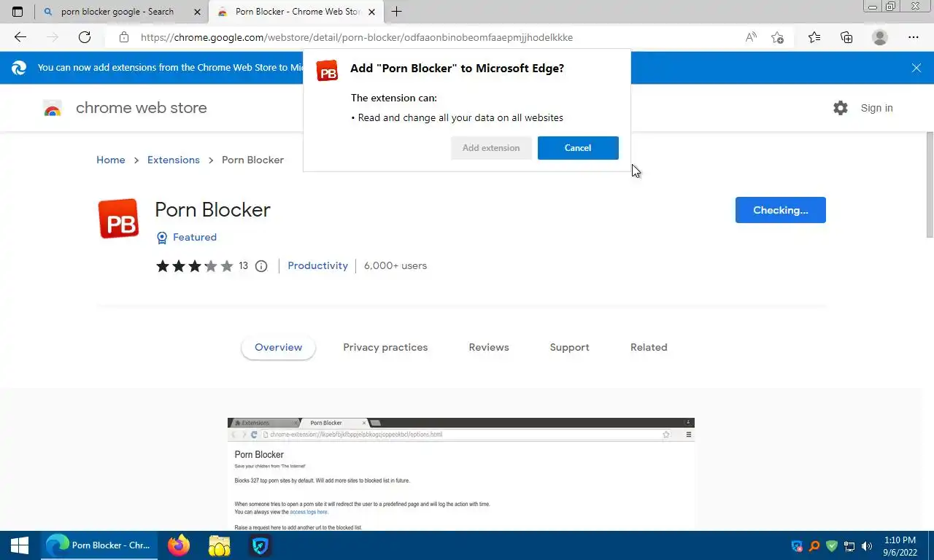Viewport: 934px width, 560px height.
Task: Open the Productivity category link
Action: click(x=317, y=265)
